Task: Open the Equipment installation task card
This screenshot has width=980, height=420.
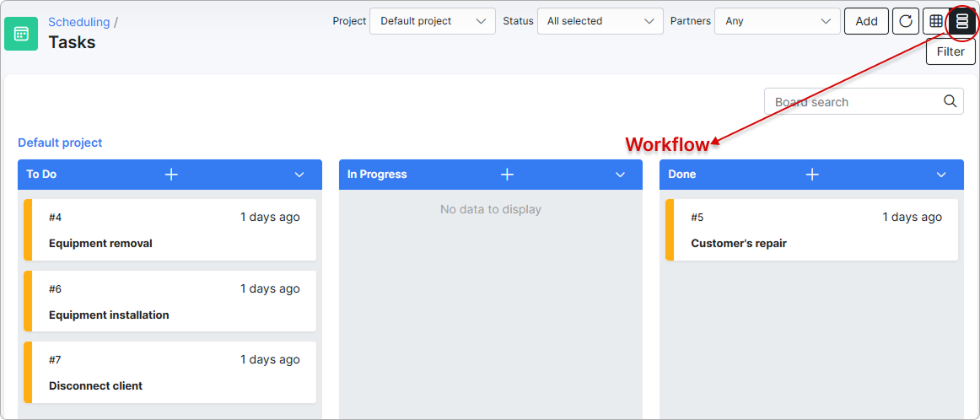Action: [170, 300]
